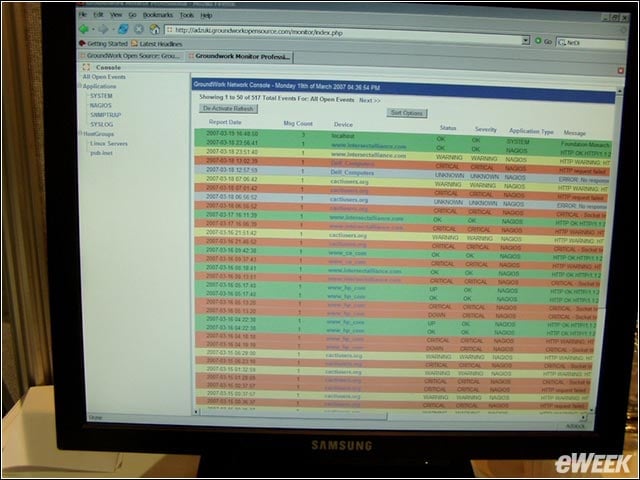Open the File menu
The image size is (640, 480).
click(x=83, y=14)
